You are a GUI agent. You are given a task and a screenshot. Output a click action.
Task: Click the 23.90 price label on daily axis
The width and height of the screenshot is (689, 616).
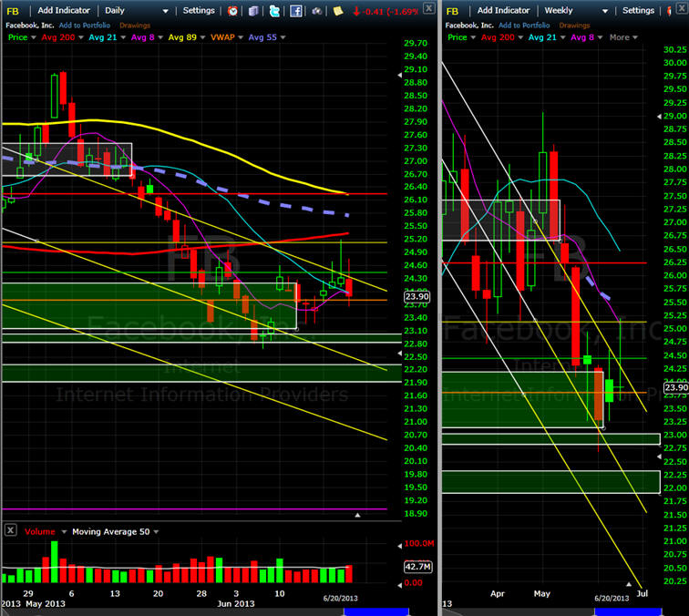click(x=417, y=296)
